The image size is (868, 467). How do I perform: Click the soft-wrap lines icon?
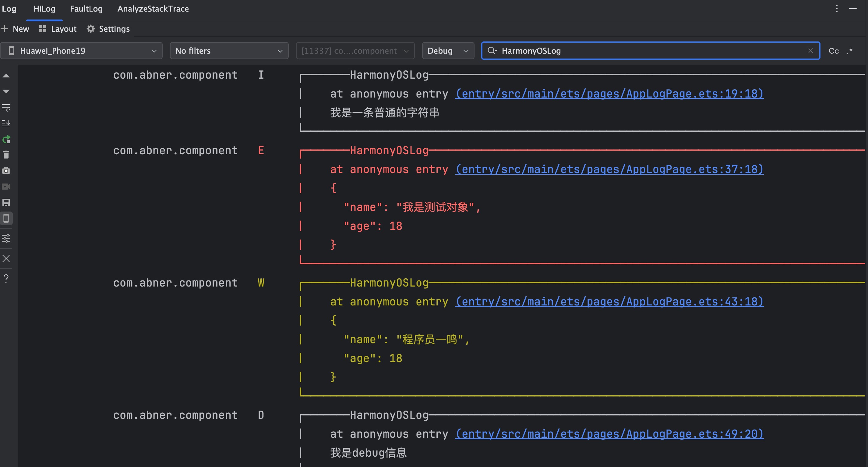6,108
